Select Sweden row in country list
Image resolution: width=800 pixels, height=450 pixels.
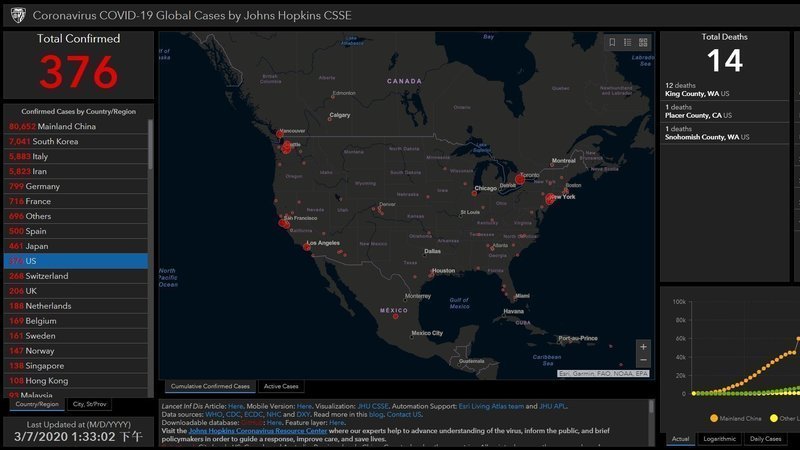[76, 336]
